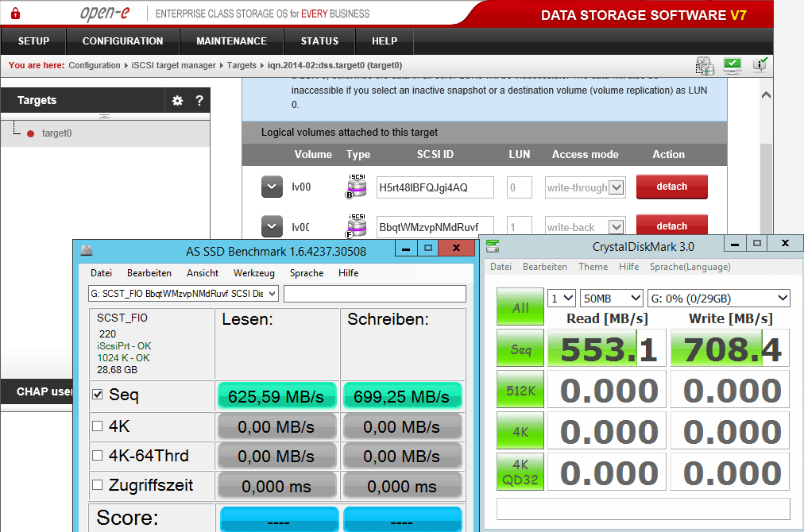Open the Datei menu in CrystalDiskMark
This screenshot has height=532, width=804.
[501, 267]
